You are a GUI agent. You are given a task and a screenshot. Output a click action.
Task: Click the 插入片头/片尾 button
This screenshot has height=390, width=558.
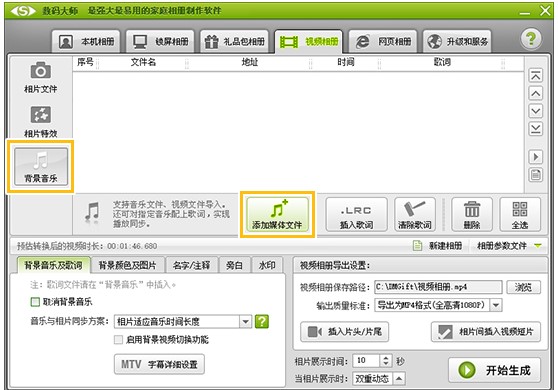pyautogui.click(x=344, y=332)
